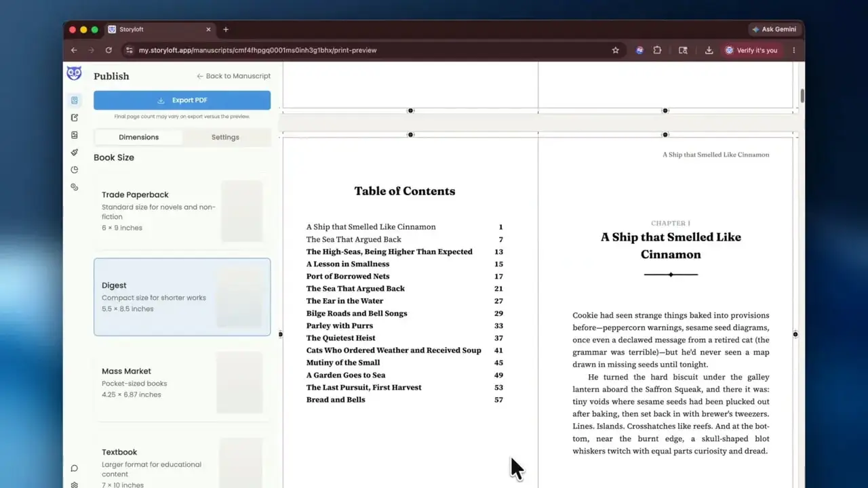Click 'The Quietest Heist' entry
Screen dimensions: 868x488
(404, 338)
